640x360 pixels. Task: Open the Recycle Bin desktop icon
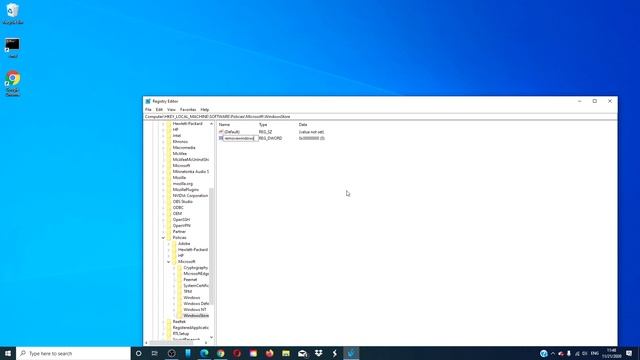click(x=13, y=13)
